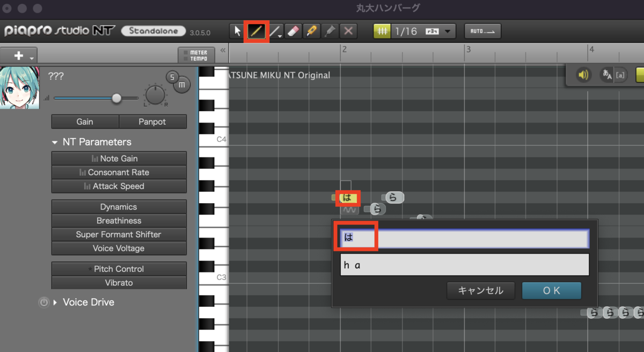The image size is (644, 352).
Task: Click キャンセル to cancel the lyric dialog
Action: tap(480, 290)
